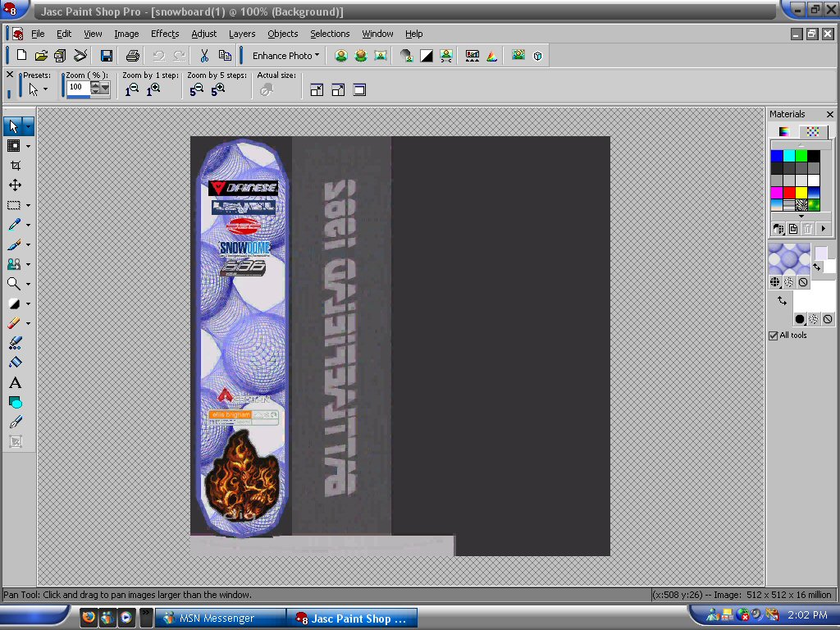Click the histogram adjustment icon
This screenshot has height=630, width=840.
(x=472, y=55)
